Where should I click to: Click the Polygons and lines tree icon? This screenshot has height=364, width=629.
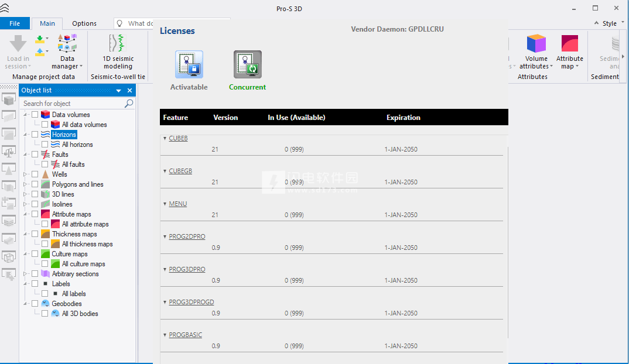[x=45, y=184]
